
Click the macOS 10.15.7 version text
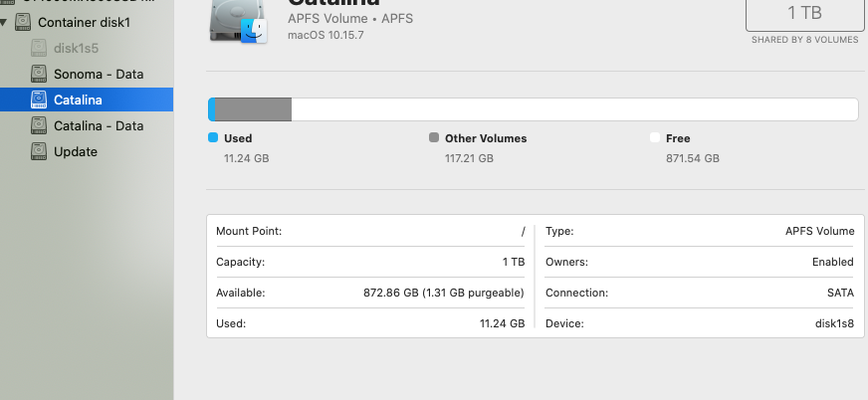[x=325, y=35]
